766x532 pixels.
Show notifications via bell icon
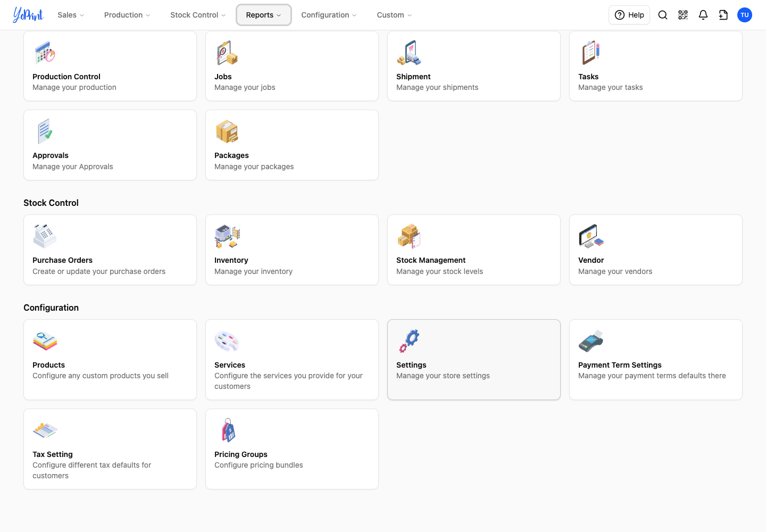pos(703,15)
